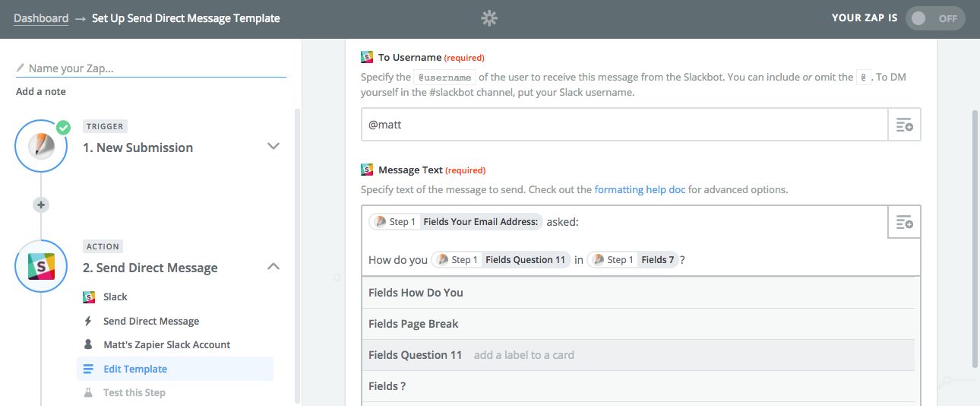Click insert field icon beside Message Text
Screen dimensions: 980x406
(x=904, y=222)
